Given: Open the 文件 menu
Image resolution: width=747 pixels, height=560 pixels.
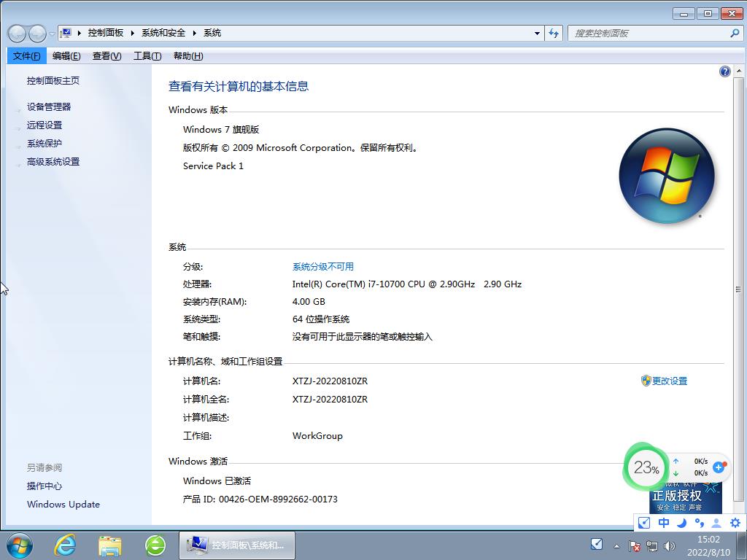Looking at the screenshot, I should click(26, 55).
